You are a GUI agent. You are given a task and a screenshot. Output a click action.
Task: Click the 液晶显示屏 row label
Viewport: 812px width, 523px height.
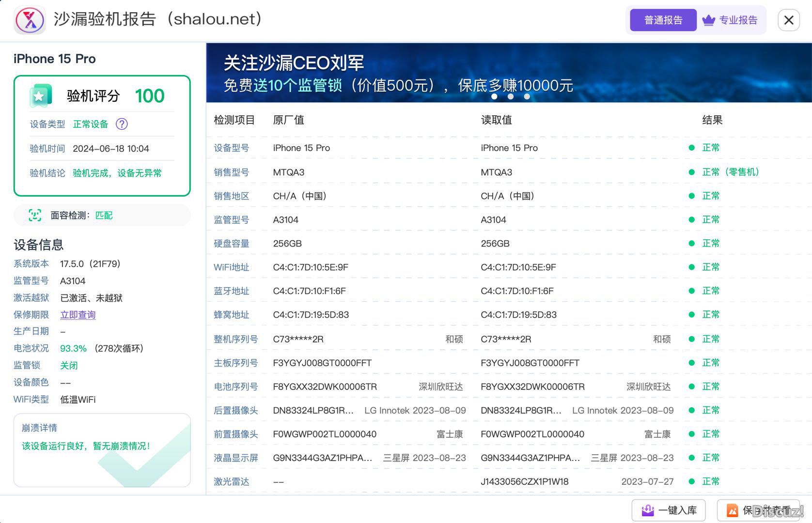pyautogui.click(x=236, y=458)
